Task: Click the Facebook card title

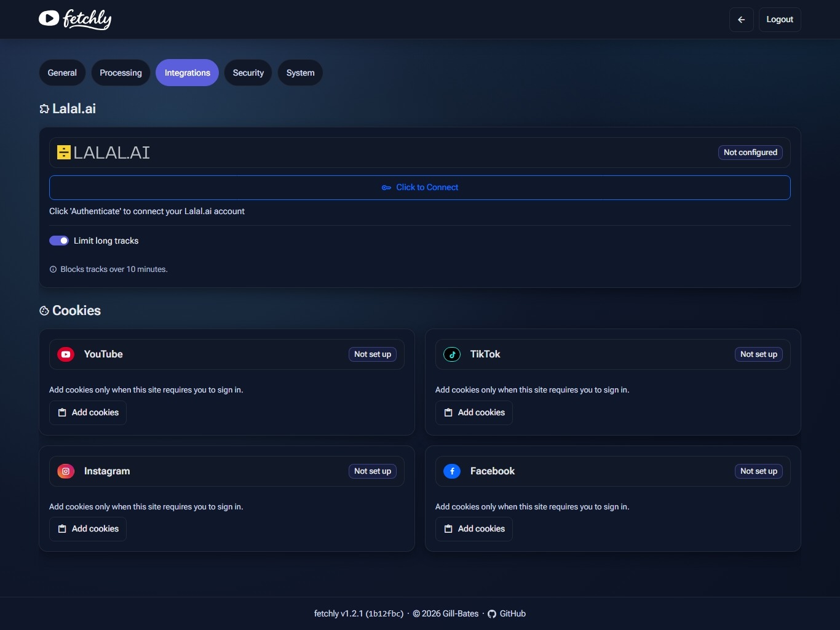Action: click(x=493, y=471)
